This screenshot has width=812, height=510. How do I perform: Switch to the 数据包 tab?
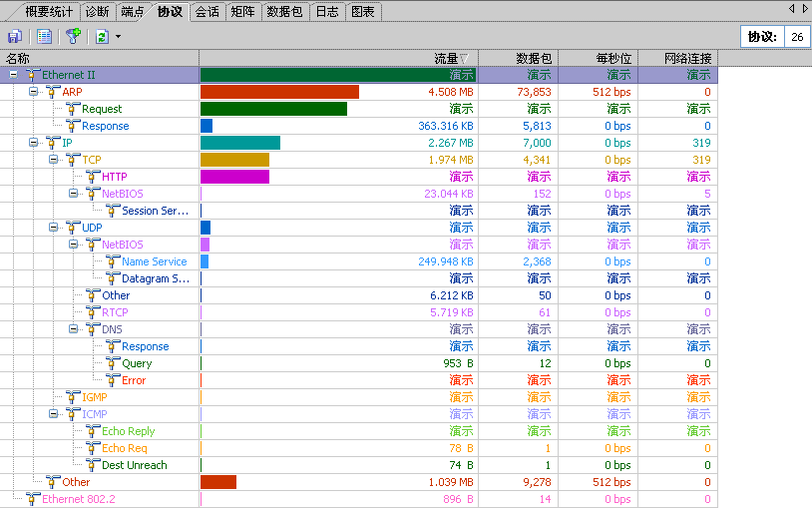[x=285, y=12]
